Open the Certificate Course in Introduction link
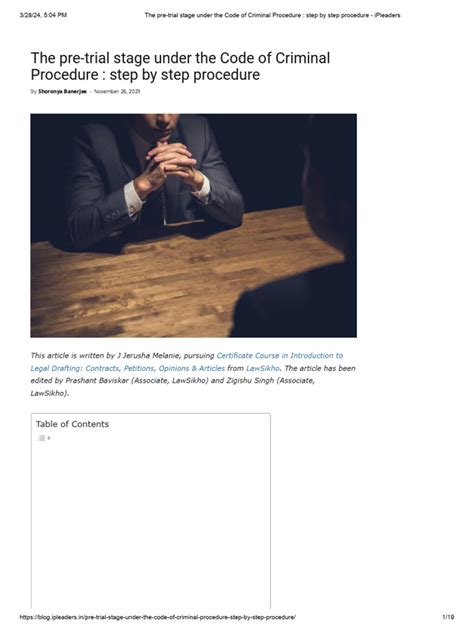The image size is (474, 632). pyautogui.click(x=280, y=356)
